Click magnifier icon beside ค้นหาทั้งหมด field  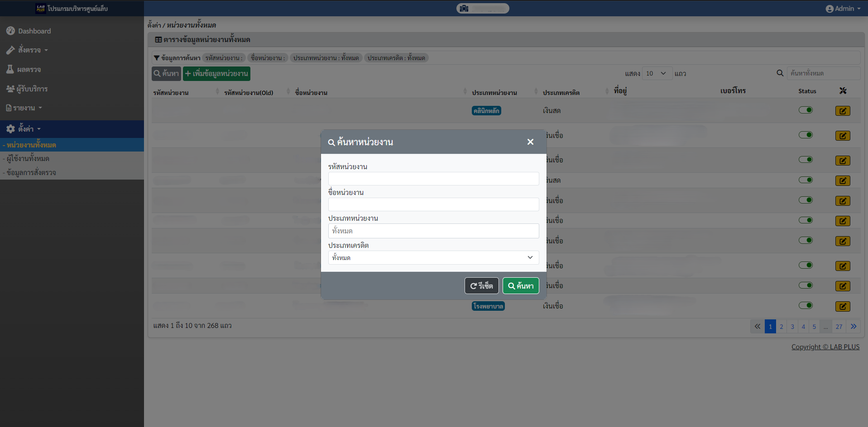[x=780, y=73]
